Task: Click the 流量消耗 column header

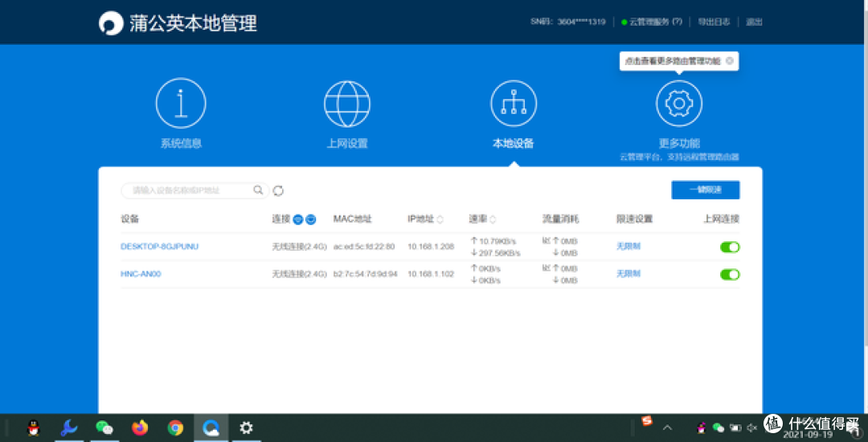Action: point(560,219)
